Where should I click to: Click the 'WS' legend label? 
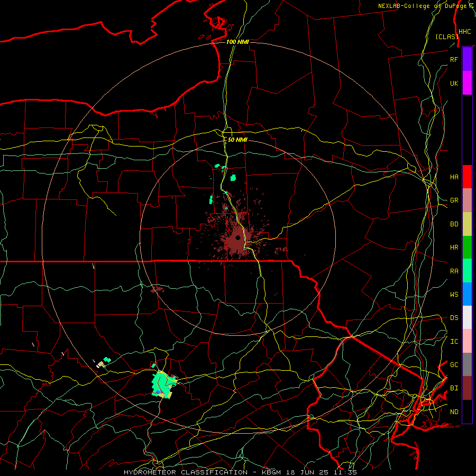click(454, 295)
